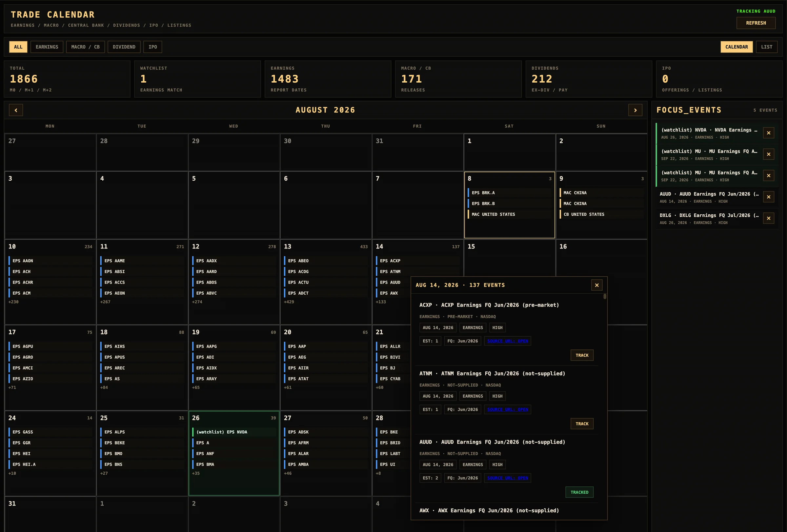The image size is (787, 532).
Task: Open the NVDA Earnings focus event
Action: (x=709, y=133)
